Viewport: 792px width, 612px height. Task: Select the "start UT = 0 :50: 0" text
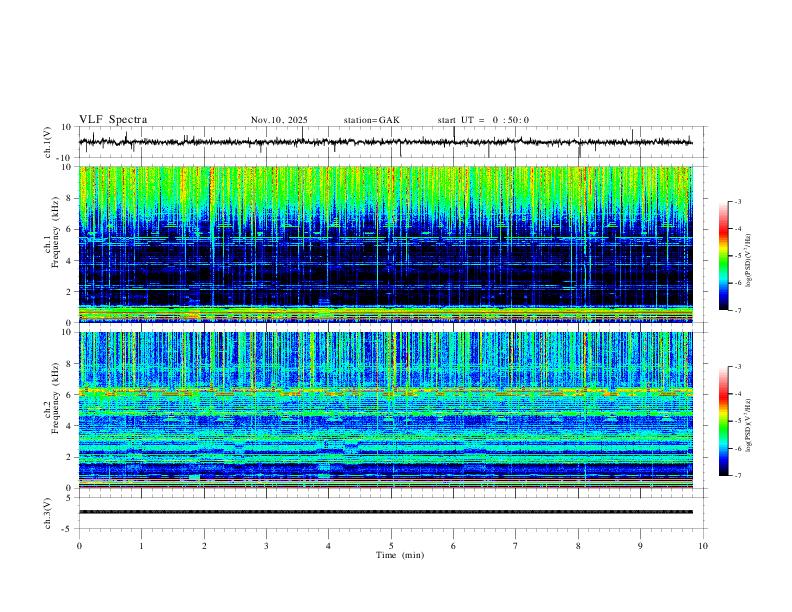click(483, 120)
